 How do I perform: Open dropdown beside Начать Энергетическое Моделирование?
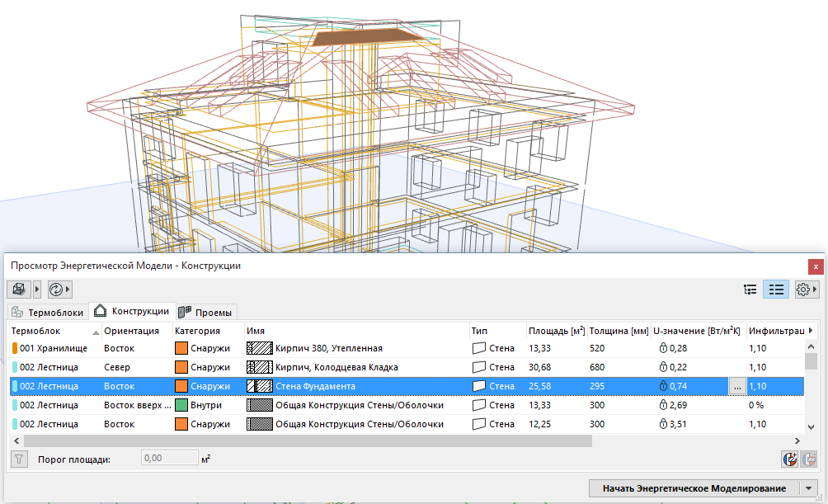(808, 488)
